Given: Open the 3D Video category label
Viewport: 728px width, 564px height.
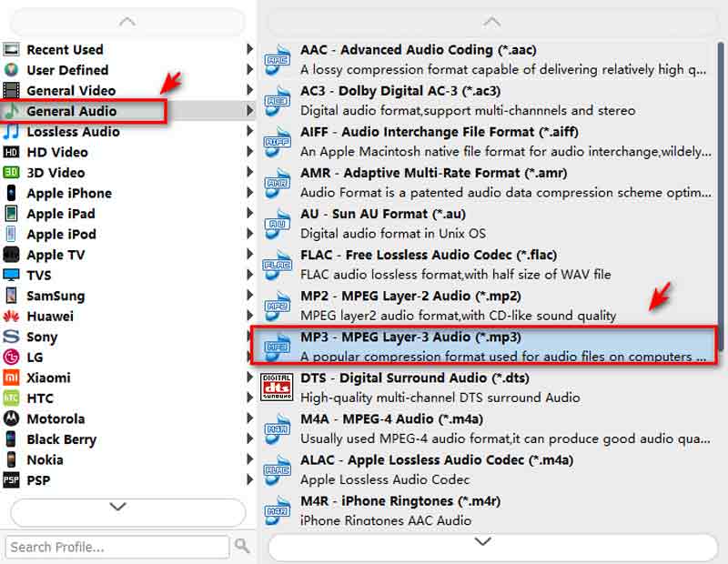Looking at the screenshot, I should 56,173.
